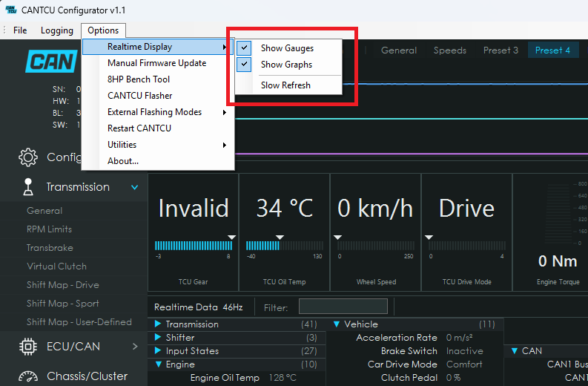Collapse the CAN realtime data group
Image resolution: width=588 pixels, height=386 pixels.
(x=515, y=350)
